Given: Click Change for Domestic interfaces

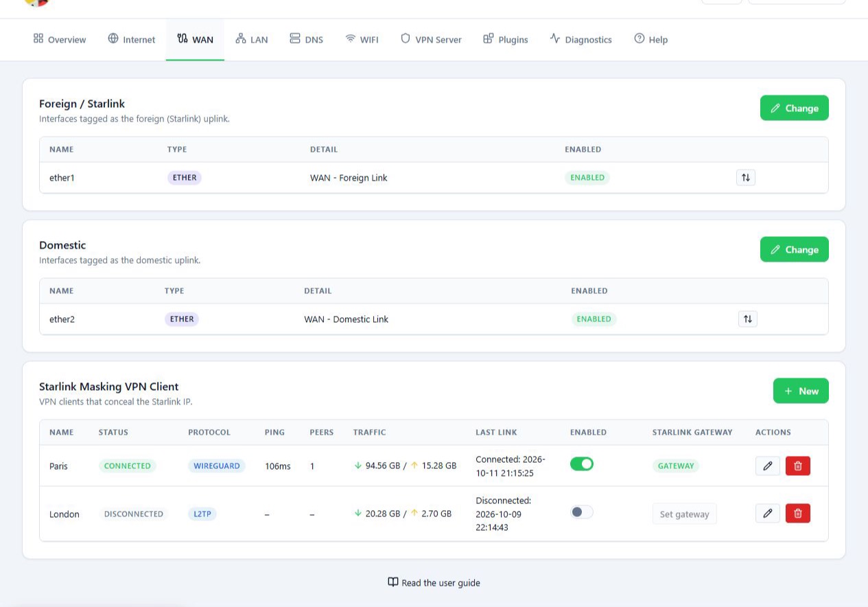Looking at the screenshot, I should coord(795,249).
